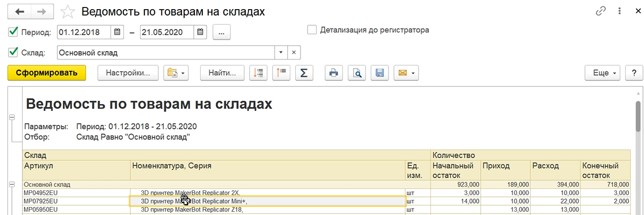Go back with the left arrow button
Screen dimensions: 644x215
coord(20,11)
